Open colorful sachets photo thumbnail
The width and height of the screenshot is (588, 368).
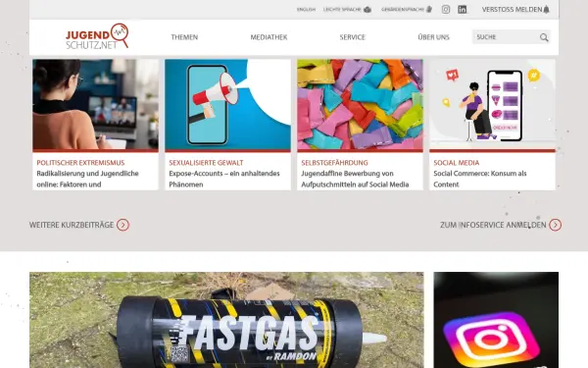(x=360, y=104)
